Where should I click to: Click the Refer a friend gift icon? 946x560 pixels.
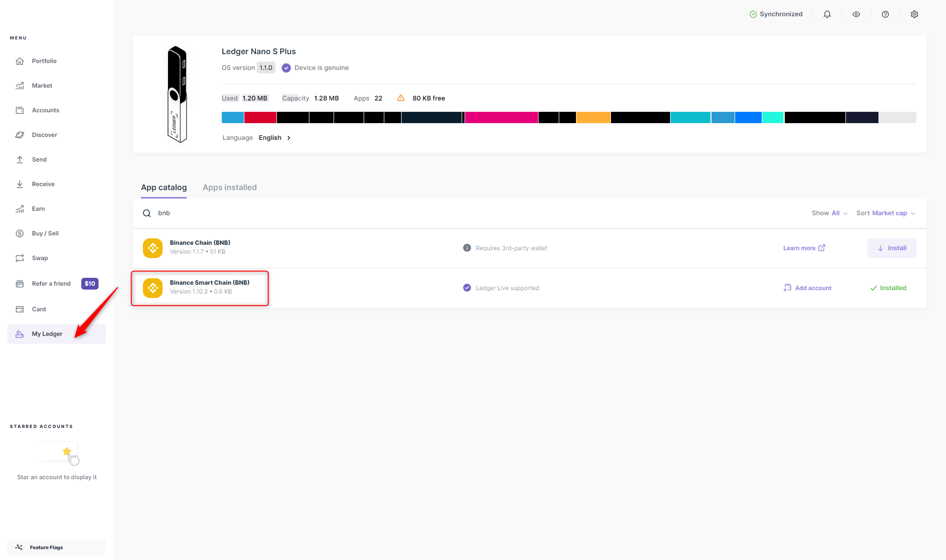click(20, 284)
